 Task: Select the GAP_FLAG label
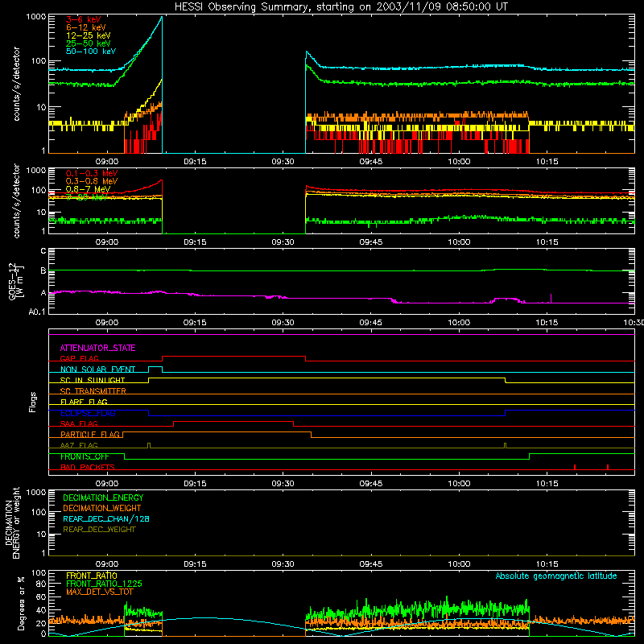click(79, 358)
